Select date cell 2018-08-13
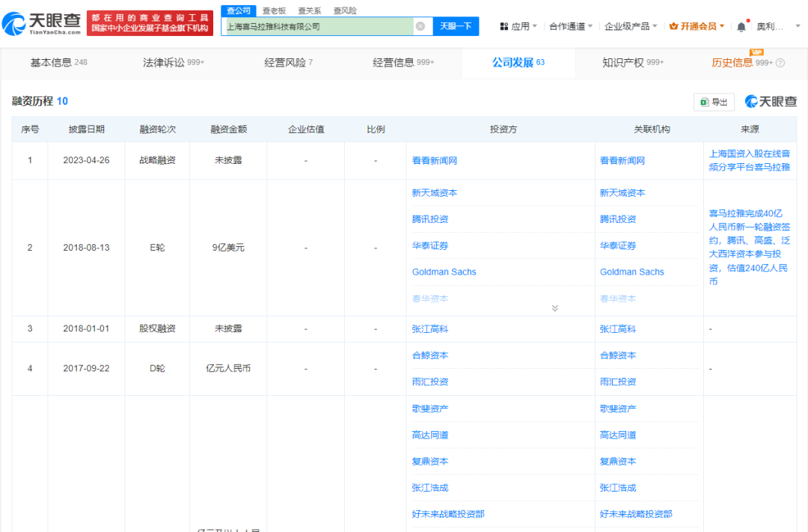 coord(87,248)
